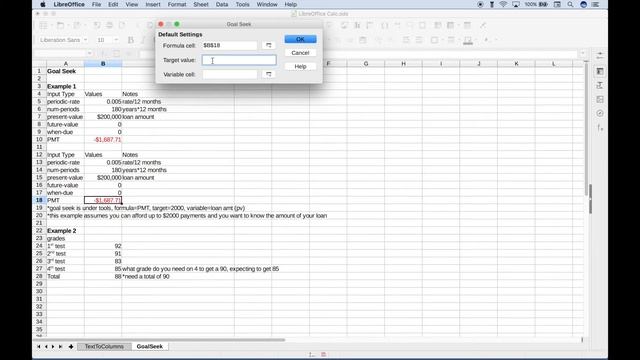Open the Sheet menu
Screen dimensions: 640x360
pyautogui.click(x=201, y=4)
